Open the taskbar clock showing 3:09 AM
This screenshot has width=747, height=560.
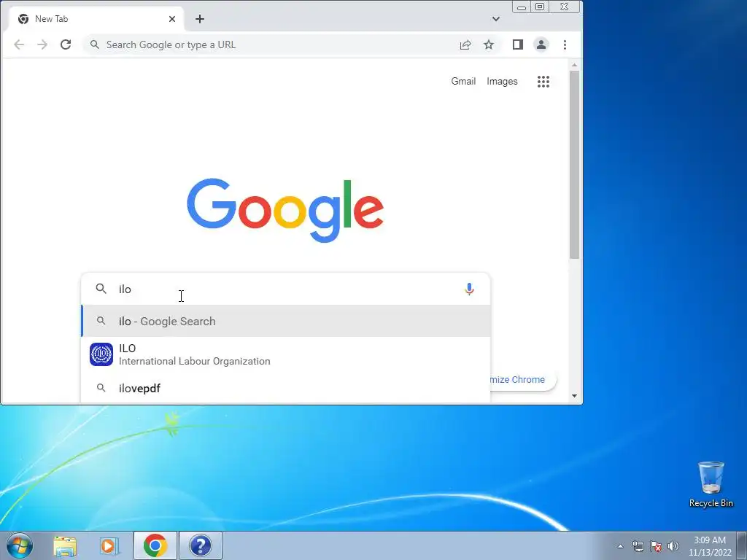pyautogui.click(x=710, y=546)
